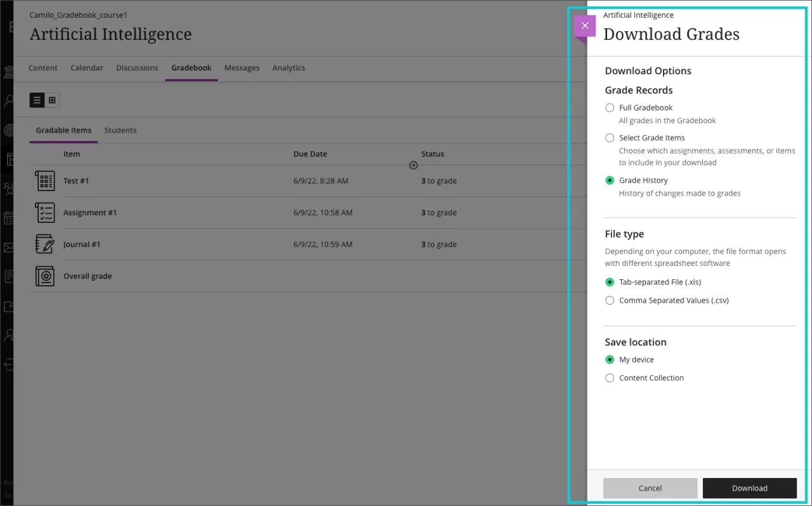Open Test #1 via its test icon
This screenshot has height=506, width=812.
click(44, 180)
